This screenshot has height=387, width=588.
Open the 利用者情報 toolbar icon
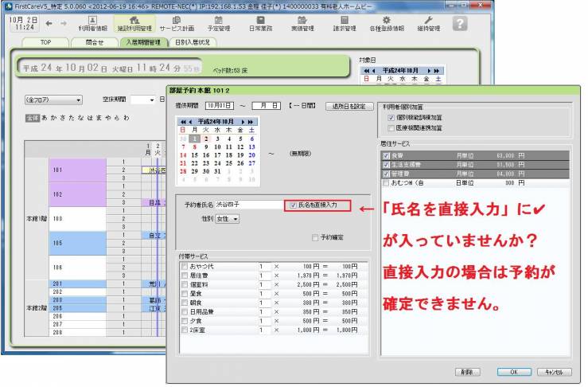coord(92,23)
